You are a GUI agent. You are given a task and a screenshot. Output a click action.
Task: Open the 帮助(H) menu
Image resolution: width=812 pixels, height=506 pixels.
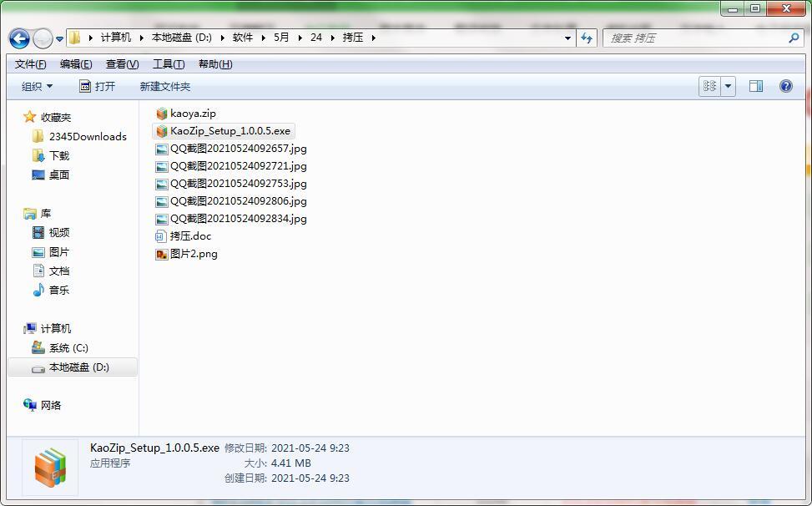pyautogui.click(x=215, y=64)
